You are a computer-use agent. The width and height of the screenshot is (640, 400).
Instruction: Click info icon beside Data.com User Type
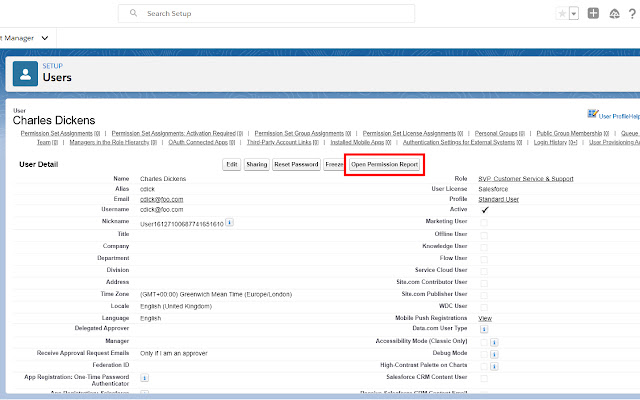point(484,328)
